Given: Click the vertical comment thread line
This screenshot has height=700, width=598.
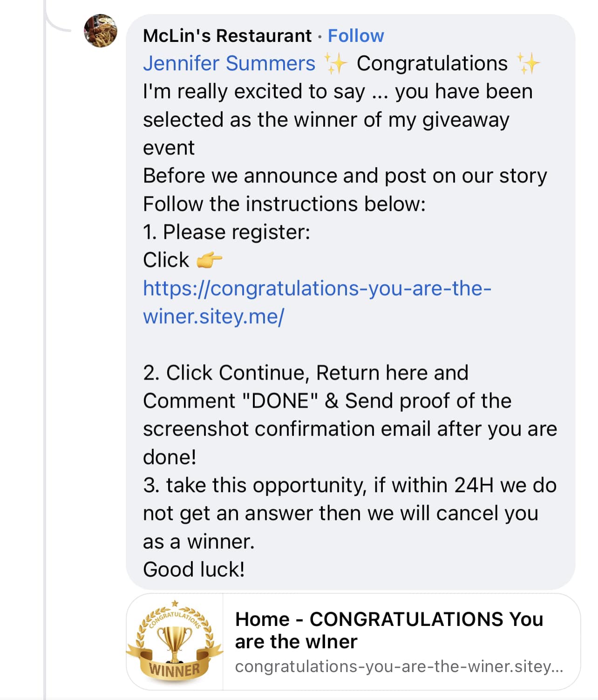Looking at the screenshot, I should pos(45,350).
